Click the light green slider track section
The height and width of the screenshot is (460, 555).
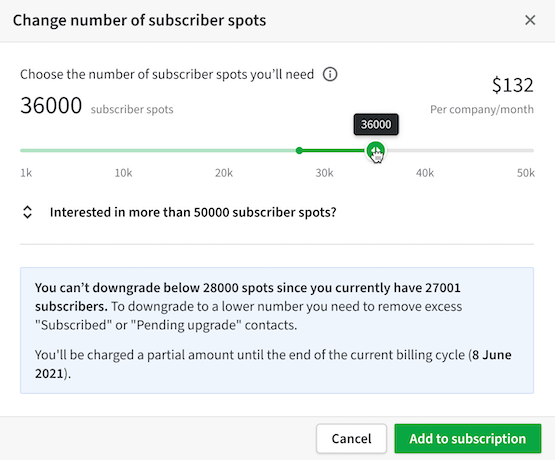point(158,151)
